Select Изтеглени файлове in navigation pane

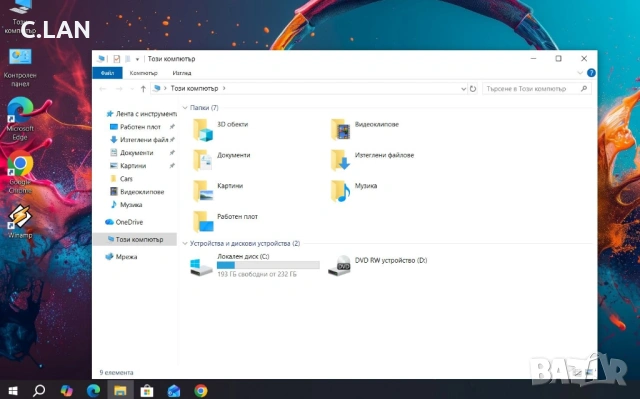(x=140, y=140)
